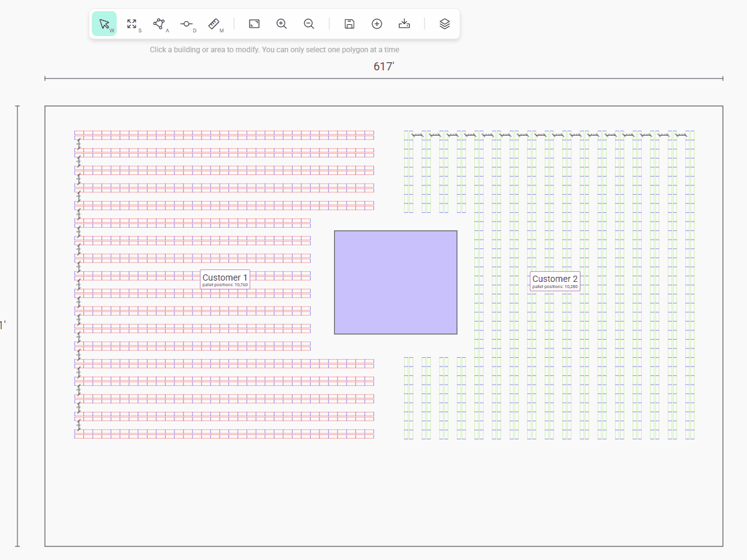Pick the divider line tool (D)
747x560 pixels.
pyautogui.click(x=186, y=24)
